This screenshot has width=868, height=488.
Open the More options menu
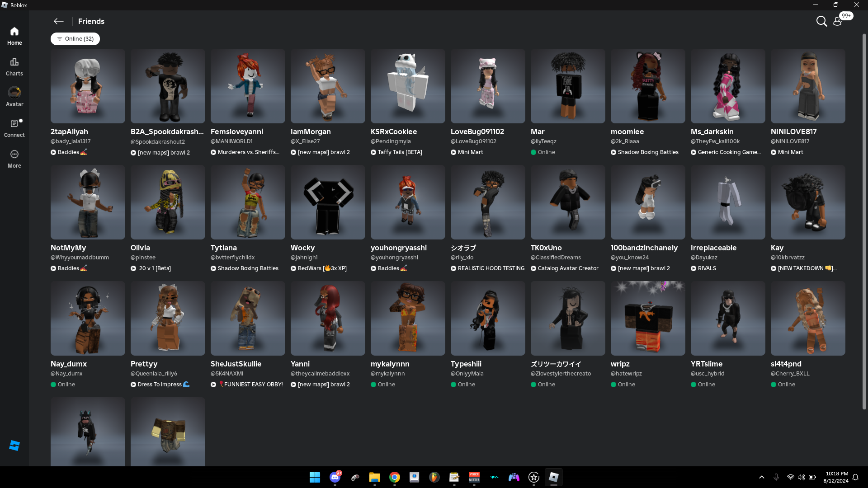point(14,159)
